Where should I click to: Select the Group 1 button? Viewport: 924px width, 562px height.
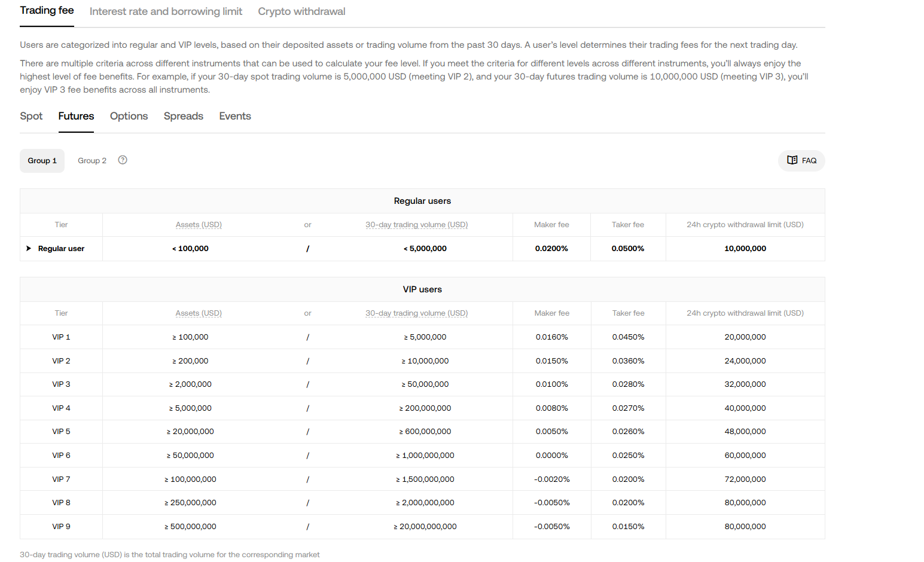point(42,161)
